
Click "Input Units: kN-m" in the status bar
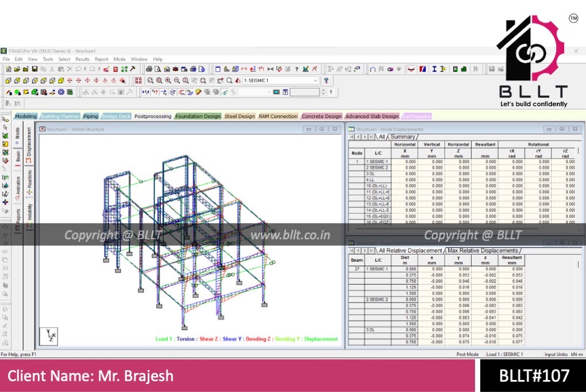click(564, 354)
